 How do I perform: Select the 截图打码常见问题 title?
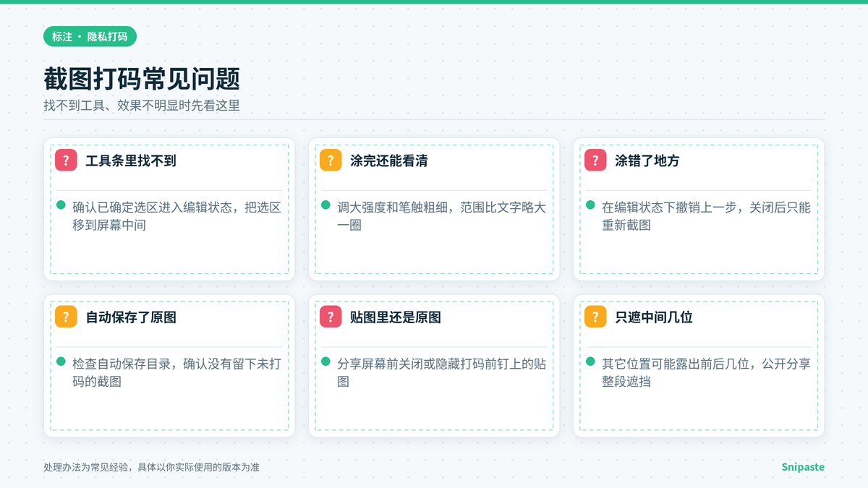[x=142, y=79]
